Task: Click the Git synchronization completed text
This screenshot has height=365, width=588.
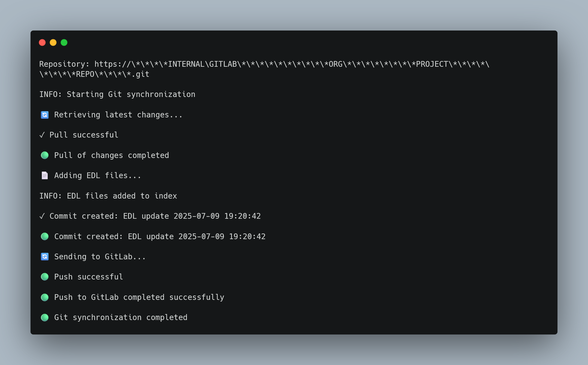Action: point(121,317)
